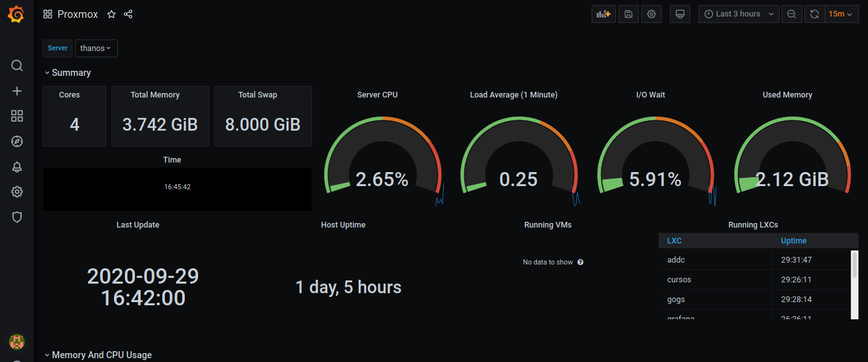
Task: Click the 1 day, 5 hours uptime value
Action: (x=348, y=287)
